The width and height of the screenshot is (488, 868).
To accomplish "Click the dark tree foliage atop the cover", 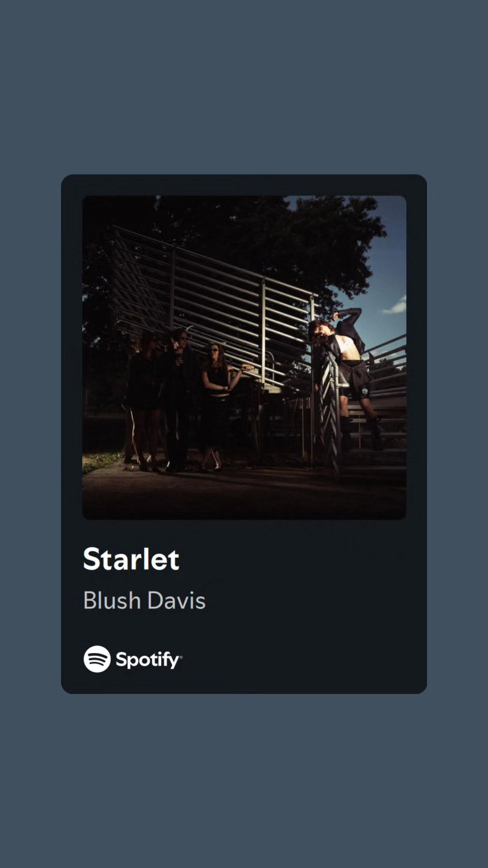I will [244, 226].
